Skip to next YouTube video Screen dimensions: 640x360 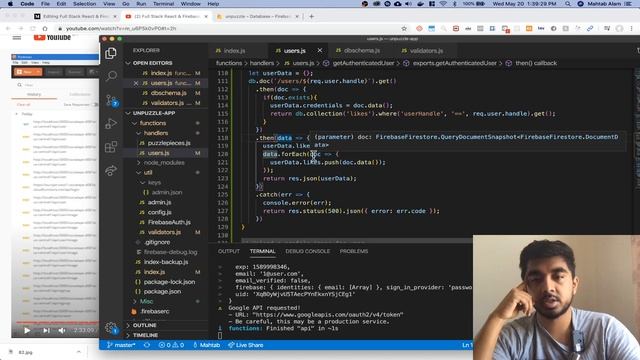(46, 330)
